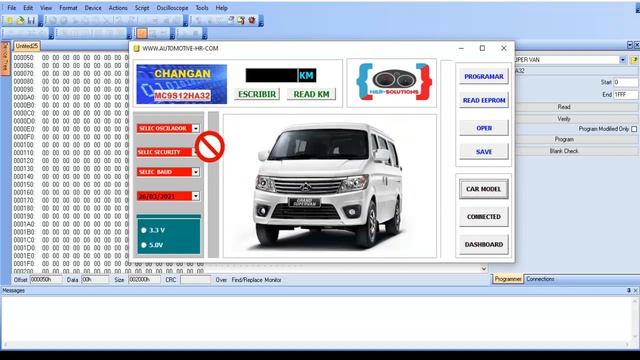Click the red gear icon in toolbar
Viewport: 640px width, 360px height.
pos(252,20)
